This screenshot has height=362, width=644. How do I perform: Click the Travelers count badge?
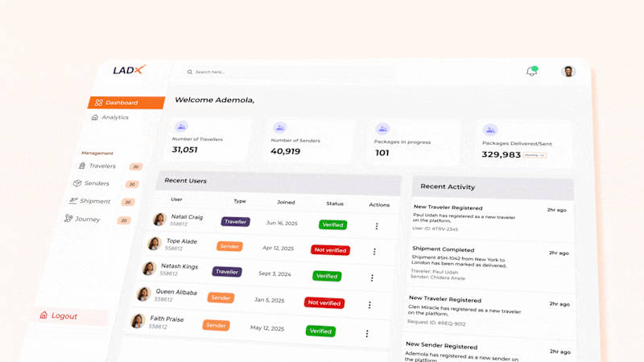[x=136, y=167]
